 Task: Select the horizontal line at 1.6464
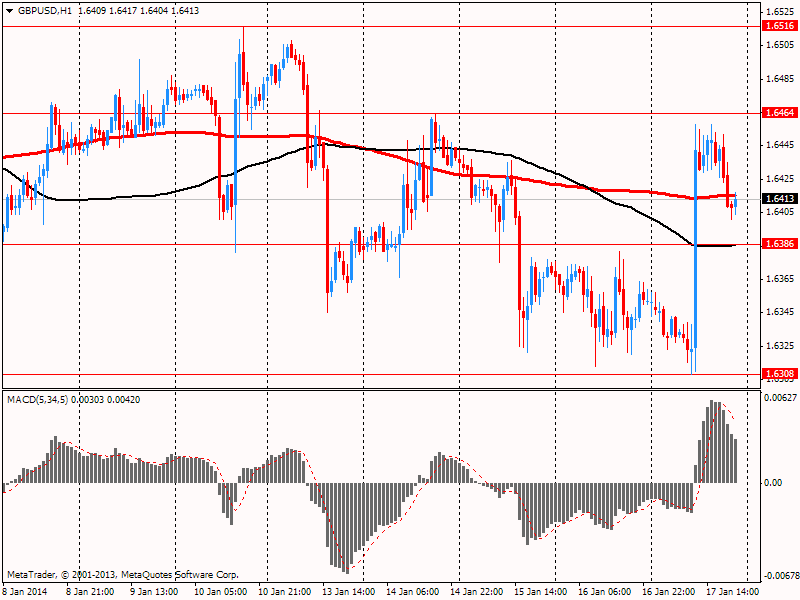pos(382,113)
